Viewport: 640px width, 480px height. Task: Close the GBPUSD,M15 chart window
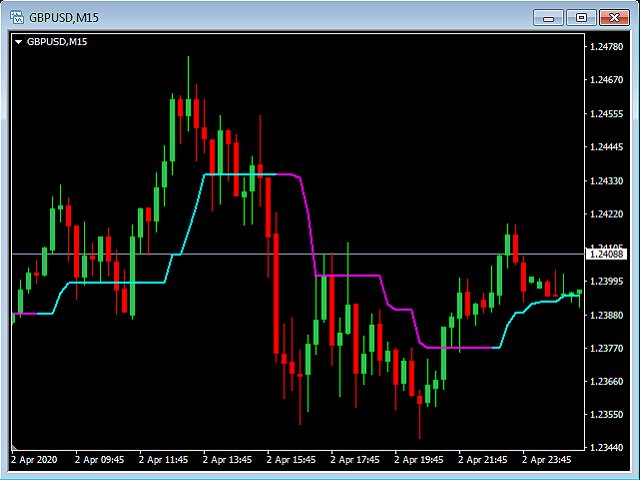[614, 18]
